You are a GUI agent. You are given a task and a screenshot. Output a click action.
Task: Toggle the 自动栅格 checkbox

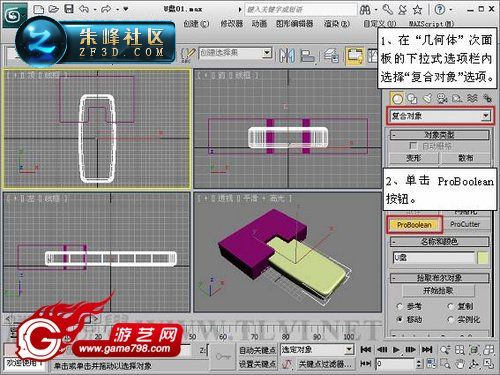click(x=413, y=146)
